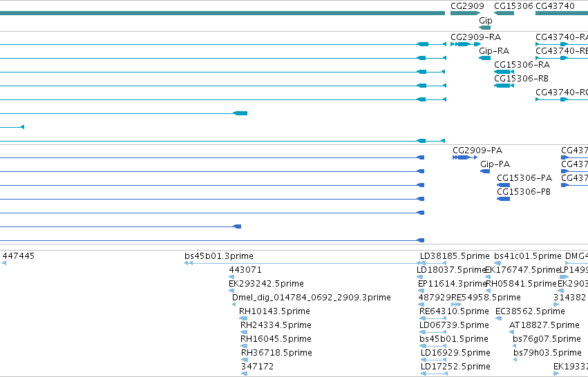Click the LD18037.5prime EST label
Screen dimensions: 588x377
pyautogui.click(x=451, y=270)
